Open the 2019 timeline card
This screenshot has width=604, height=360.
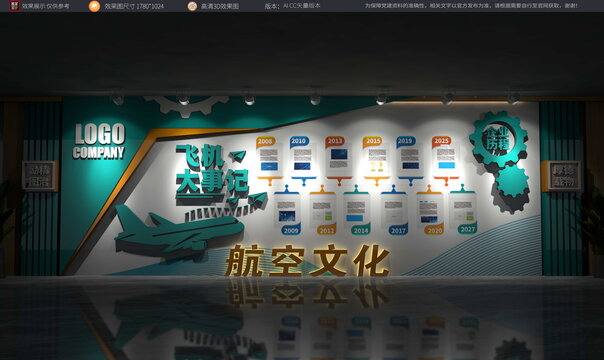(409, 161)
